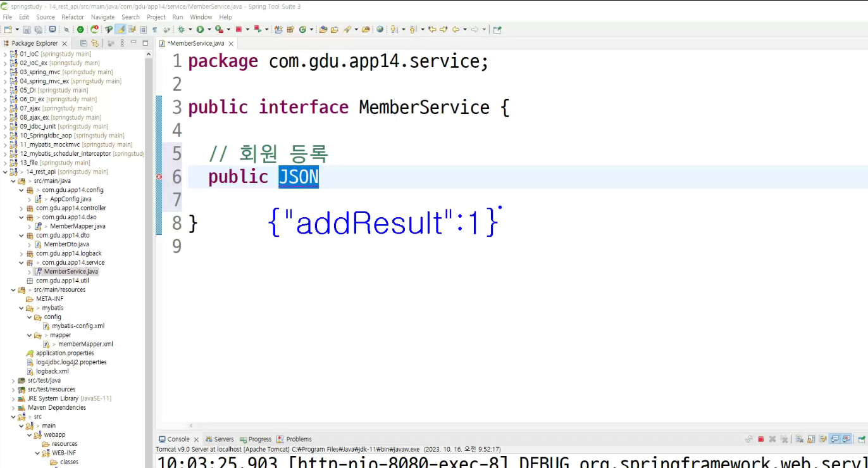Open the Window menu
The width and height of the screenshot is (868, 468).
[201, 17]
